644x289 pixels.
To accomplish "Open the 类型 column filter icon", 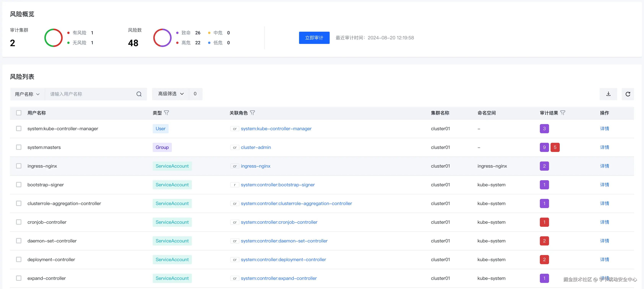I will point(166,113).
